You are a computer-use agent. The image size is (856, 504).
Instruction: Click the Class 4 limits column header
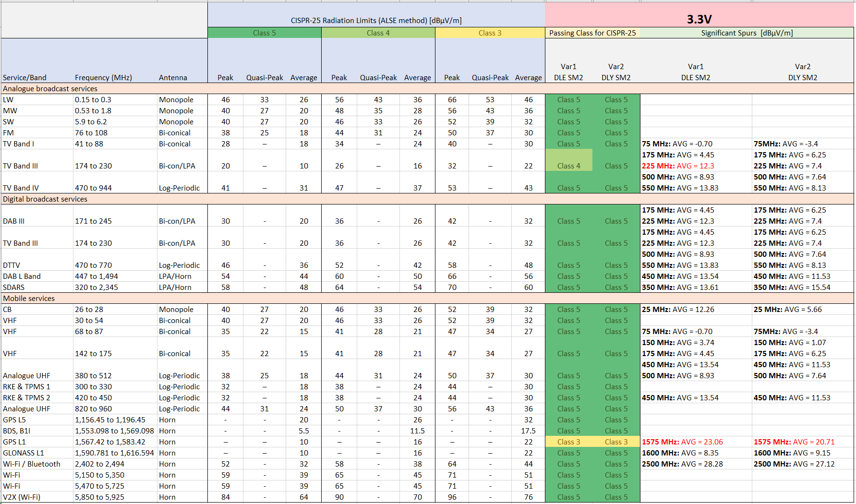coord(378,33)
